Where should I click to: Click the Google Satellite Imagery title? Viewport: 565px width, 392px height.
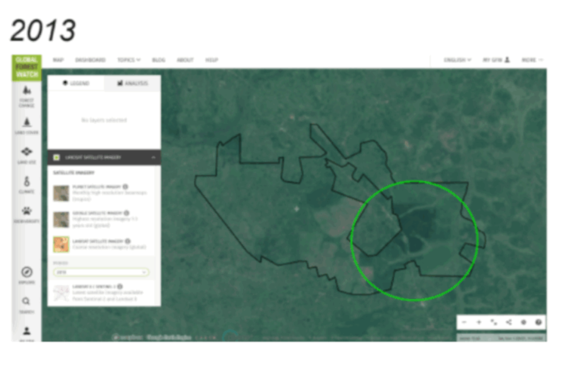point(97,213)
